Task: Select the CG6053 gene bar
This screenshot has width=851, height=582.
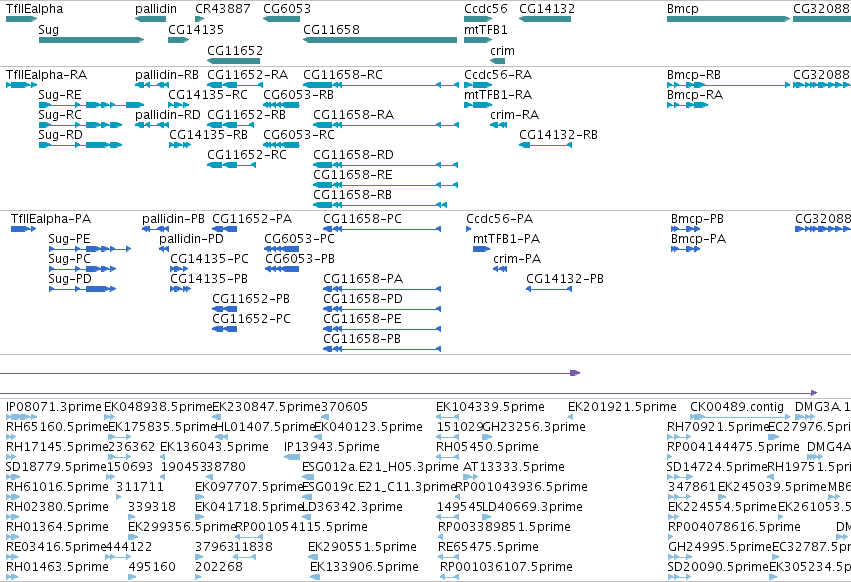Action: tap(281, 19)
